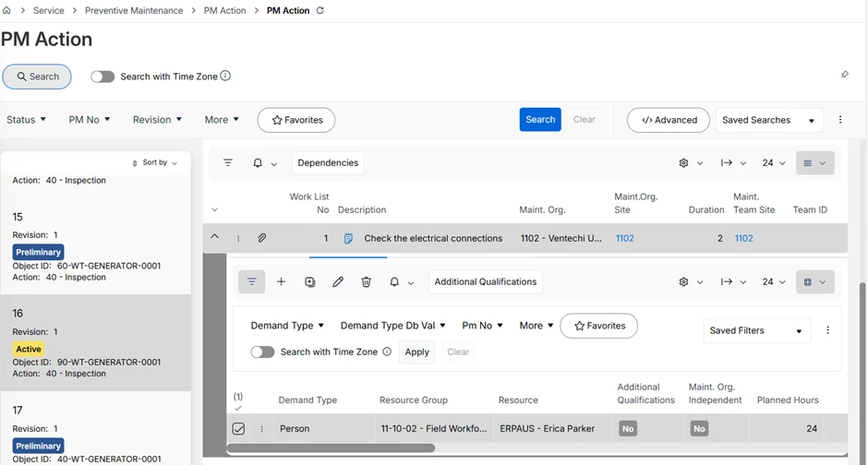Screen dimensions: 868x465
Task: Open row menu for Person resource row
Action: (262, 428)
